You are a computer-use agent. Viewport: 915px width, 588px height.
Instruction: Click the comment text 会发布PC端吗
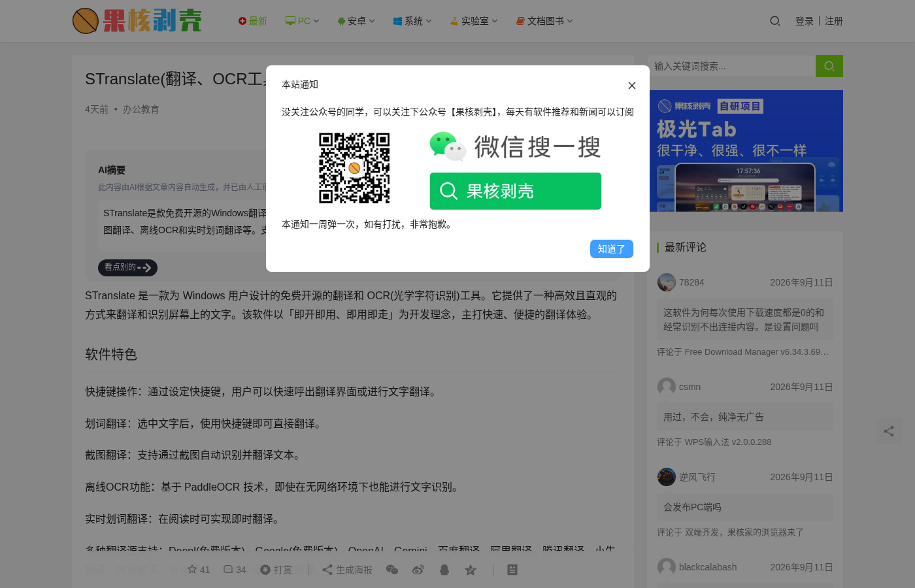(x=692, y=507)
